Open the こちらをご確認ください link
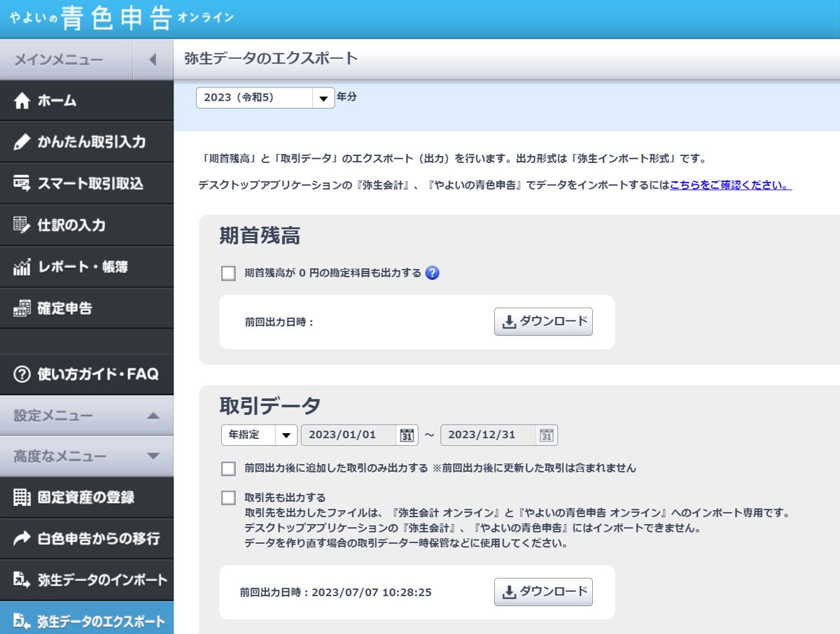 click(x=731, y=185)
